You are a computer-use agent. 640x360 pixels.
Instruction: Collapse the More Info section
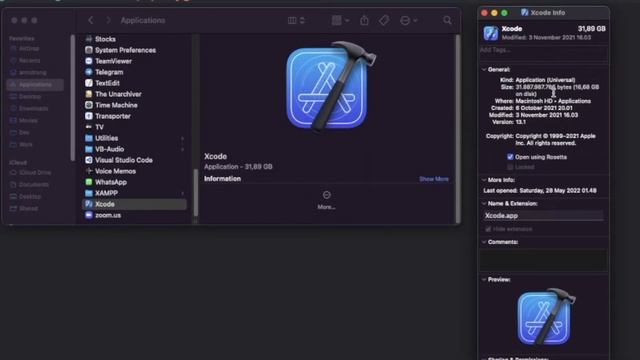coord(484,180)
